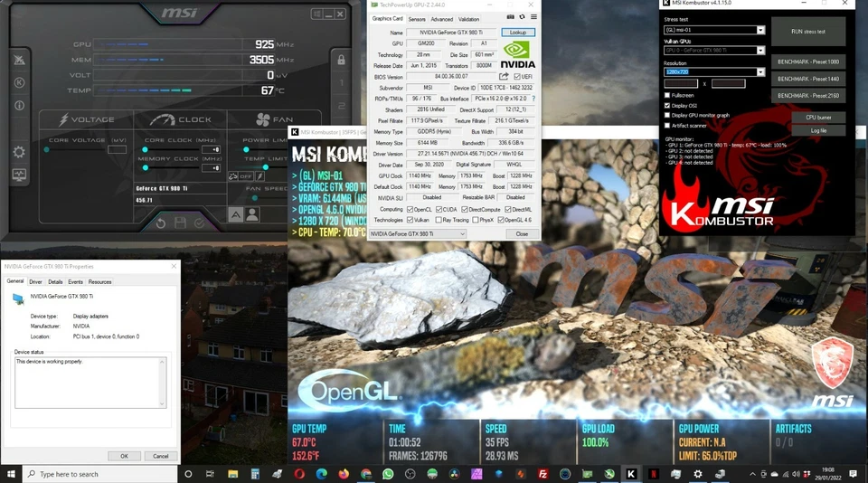Enable Display GPU monitor graph checkbox
868x483 pixels.
667,115
